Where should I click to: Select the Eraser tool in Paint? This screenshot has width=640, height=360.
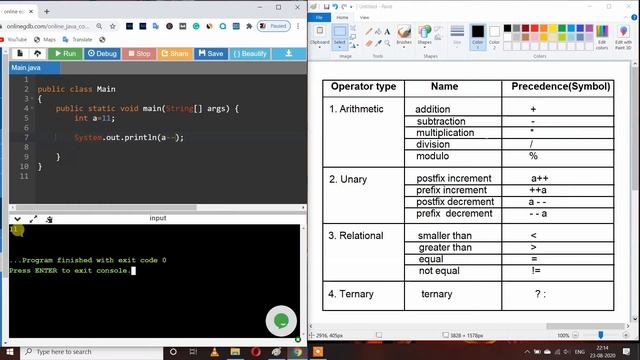tap(369, 43)
